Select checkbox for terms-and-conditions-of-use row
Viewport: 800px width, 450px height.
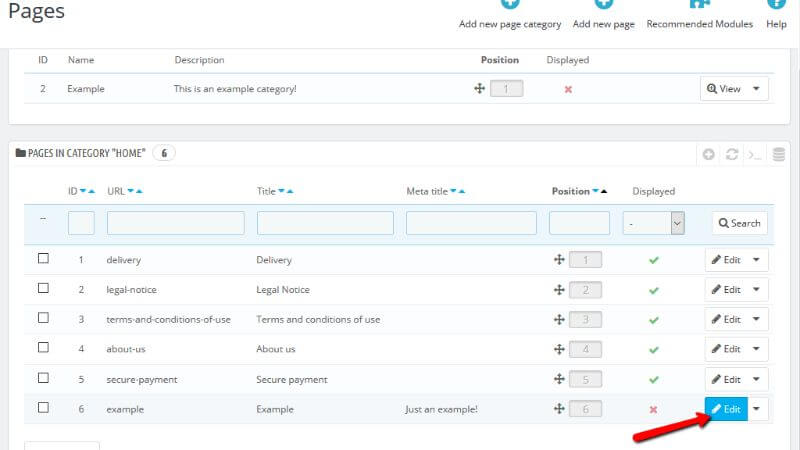tap(43, 318)
